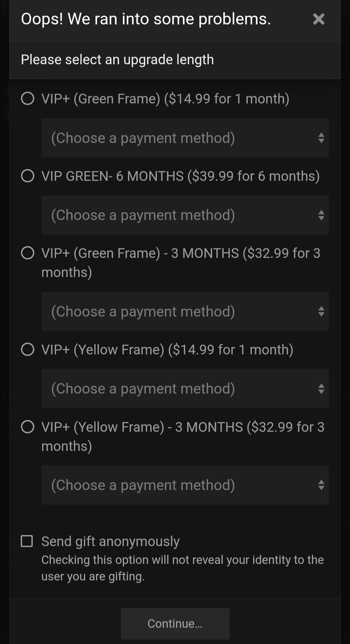The height and width of the screenshot is (644, 350).
Task: Click the 'Send gift anonymously' label text
Action: 111,541
